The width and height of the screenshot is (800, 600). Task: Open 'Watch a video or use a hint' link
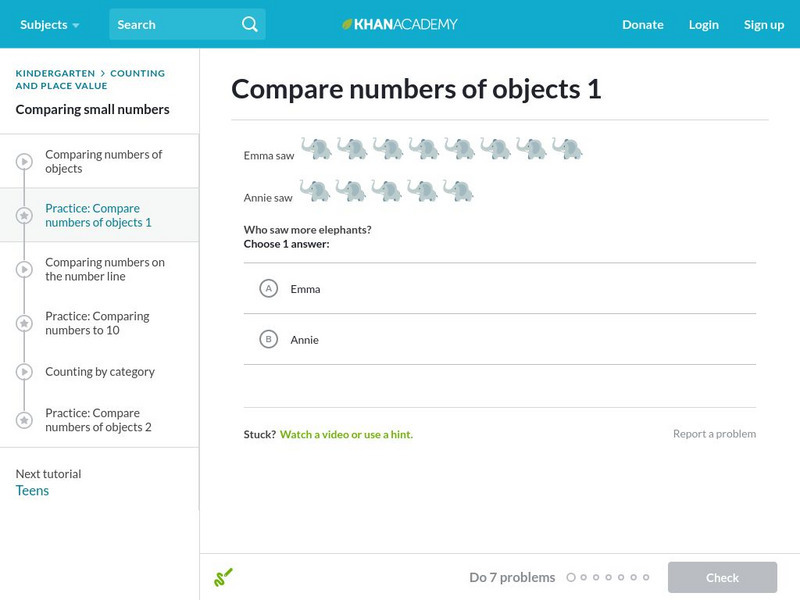tap(346, 434)
